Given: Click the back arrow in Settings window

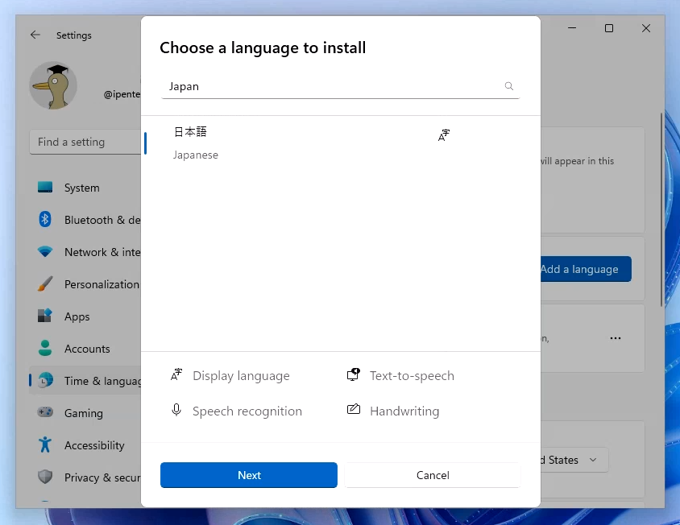Looking at the screenshot, I should click(35, 35).
